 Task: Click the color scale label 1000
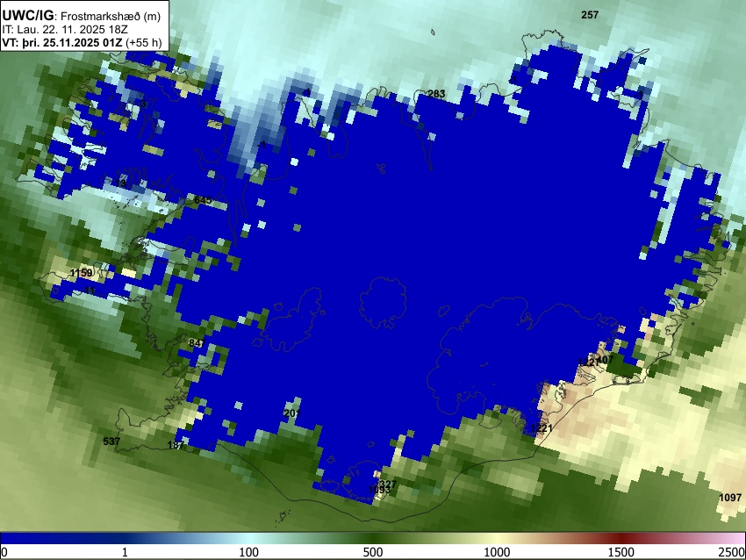[497, 552]
